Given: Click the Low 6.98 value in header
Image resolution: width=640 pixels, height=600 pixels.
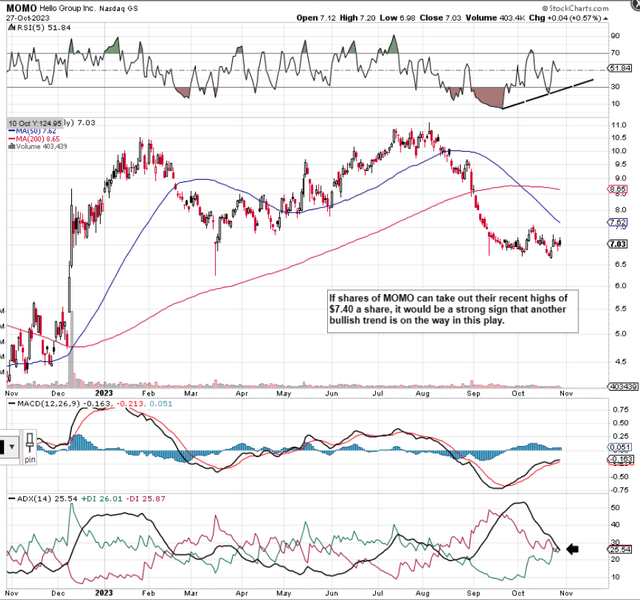Looking at the screenshot, I should pyautogui.click(x=398, y=18).
